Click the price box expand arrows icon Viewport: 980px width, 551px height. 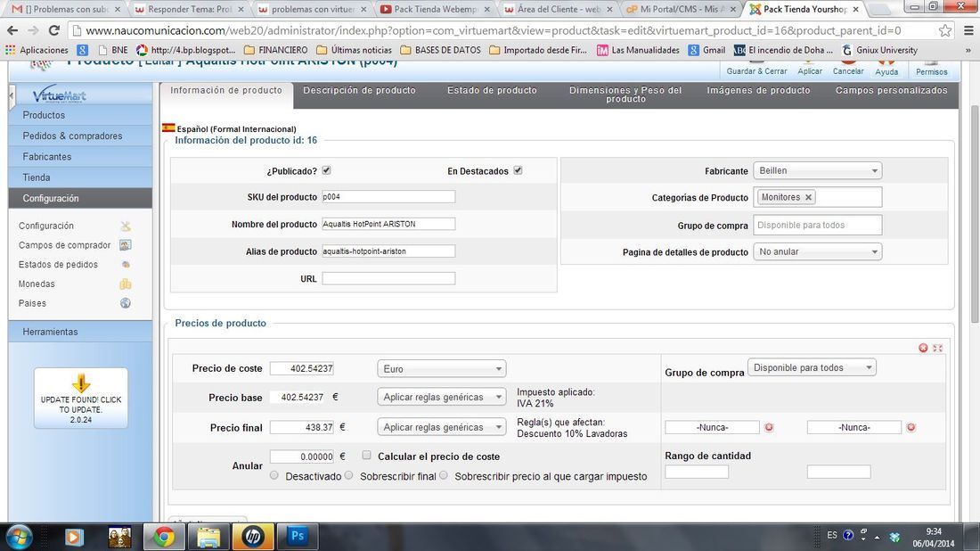click(x=937, y=348)
